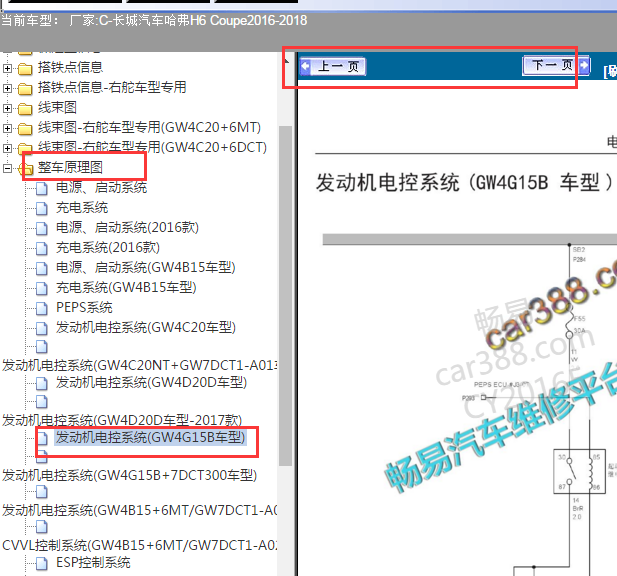Select 线束图-右舵车型专用(GW4C20+6MT) label
617x576 pixels.
pyautogui.click(x=149, y=127)
